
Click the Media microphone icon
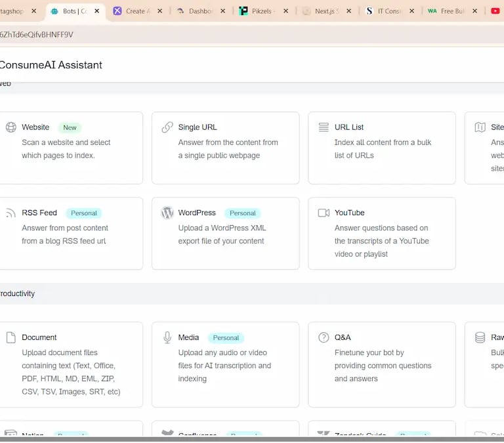pos(167,337)
